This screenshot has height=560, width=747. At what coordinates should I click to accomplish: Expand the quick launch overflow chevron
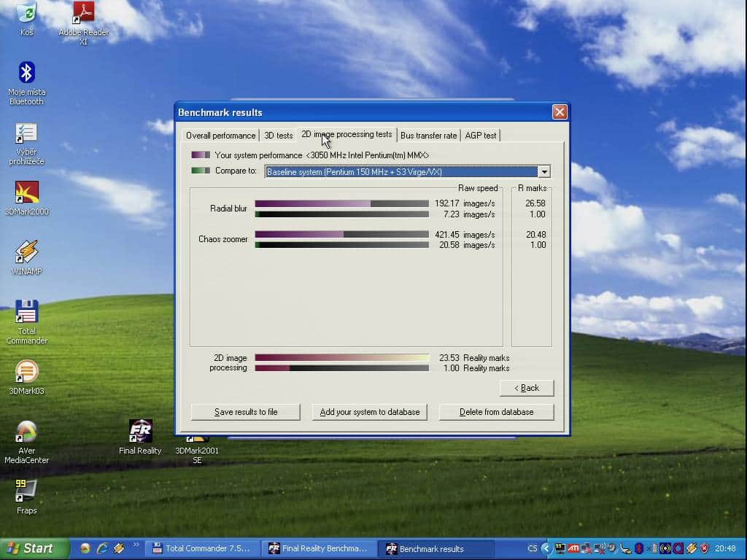click(136, 545)
